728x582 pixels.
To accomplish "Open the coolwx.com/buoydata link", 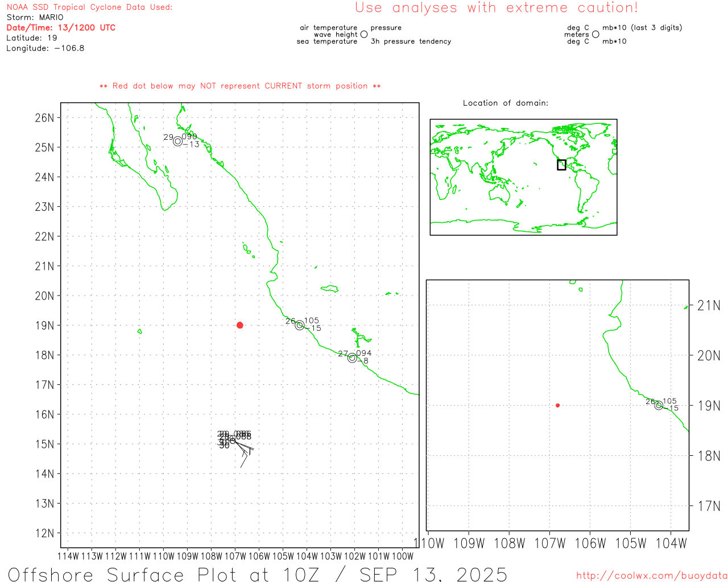I will tap(652, 576).
